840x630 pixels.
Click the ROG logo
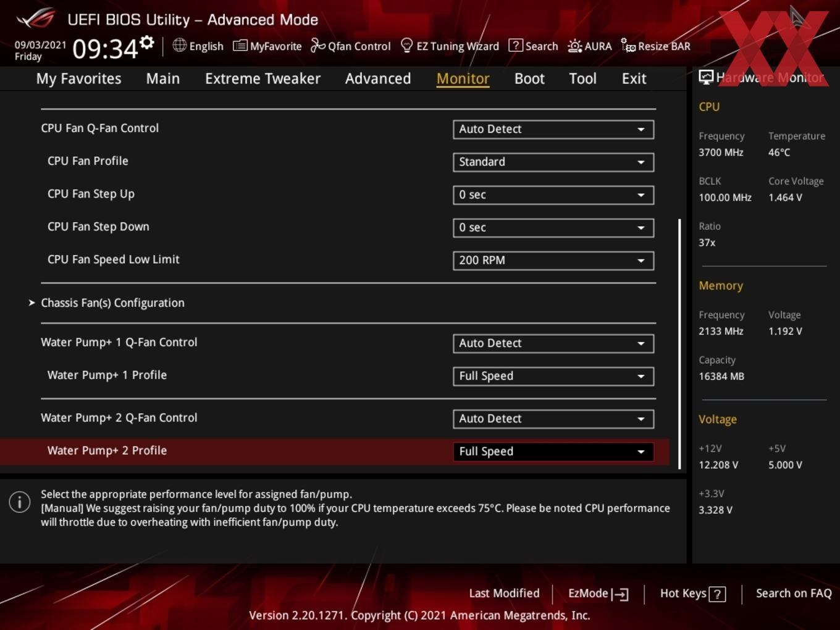[36, 19]
